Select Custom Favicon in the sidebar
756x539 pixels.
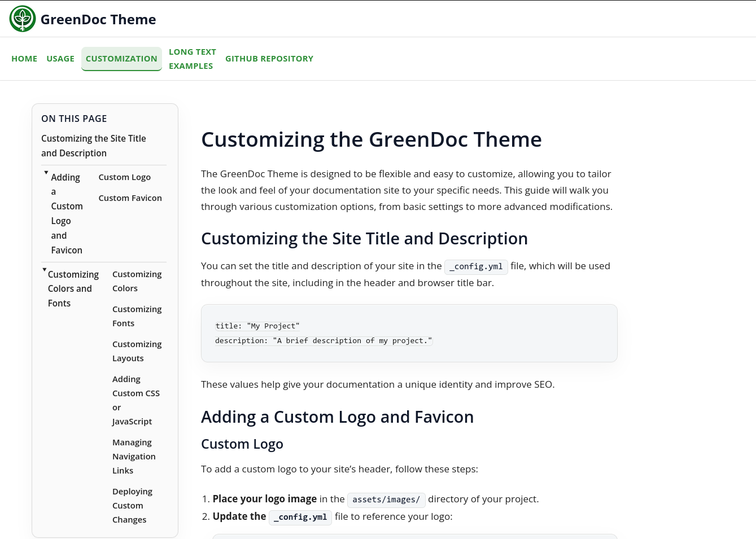pos(130,198)
